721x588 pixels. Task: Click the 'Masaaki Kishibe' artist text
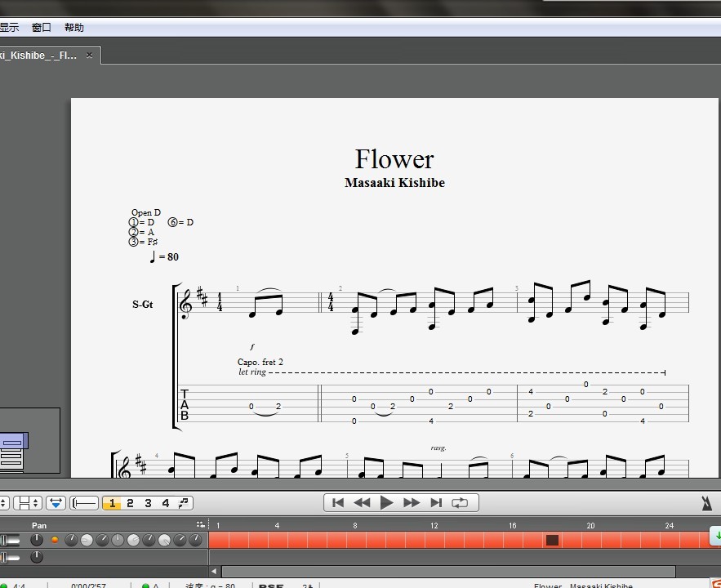394,182
